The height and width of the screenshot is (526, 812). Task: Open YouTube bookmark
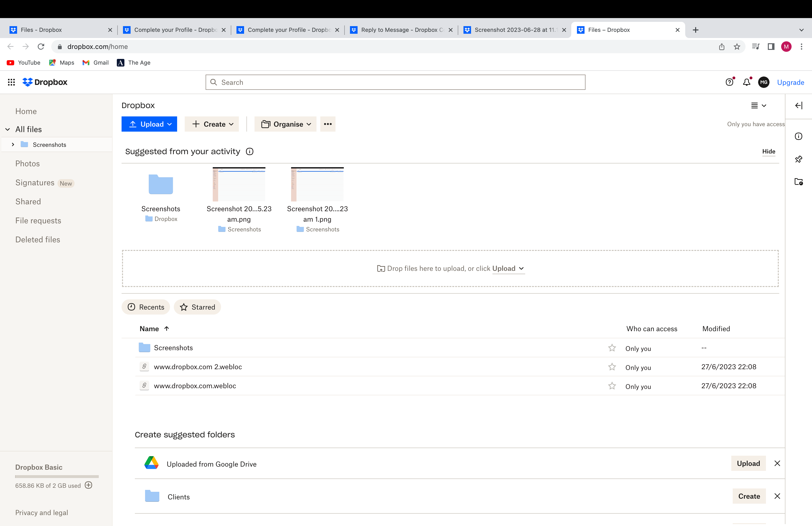tap(24, 63)
